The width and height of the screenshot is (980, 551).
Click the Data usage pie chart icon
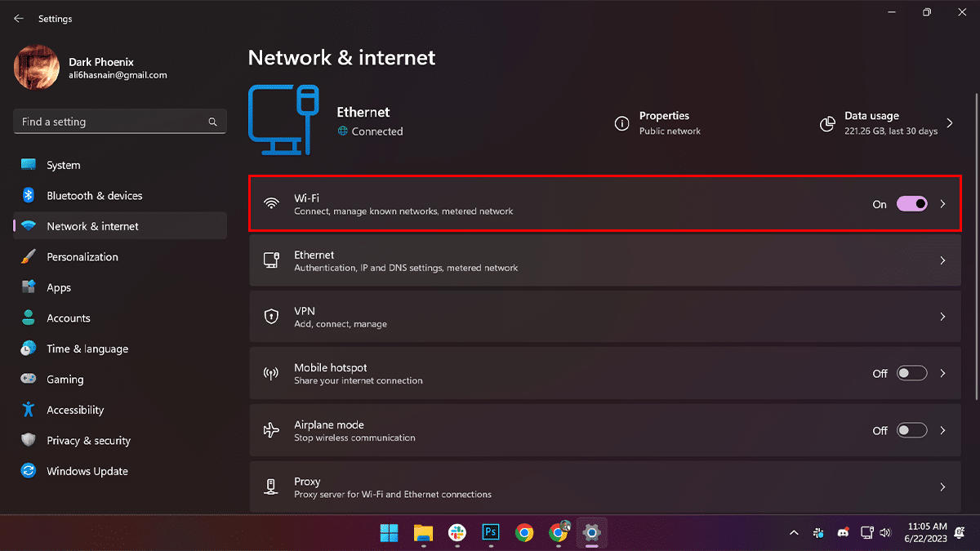pos(827,123)
